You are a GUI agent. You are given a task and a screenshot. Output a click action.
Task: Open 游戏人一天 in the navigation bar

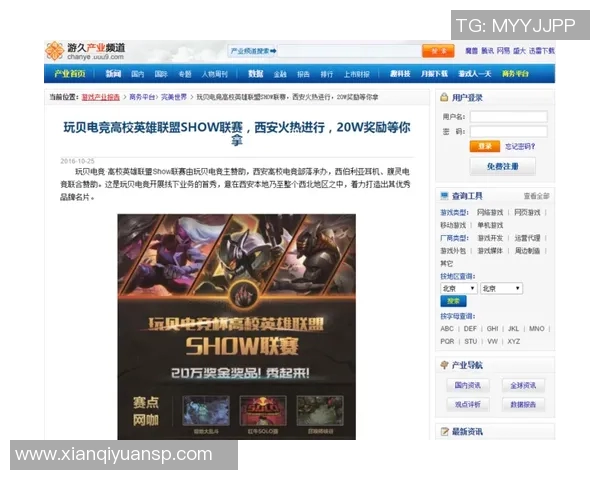474,74
